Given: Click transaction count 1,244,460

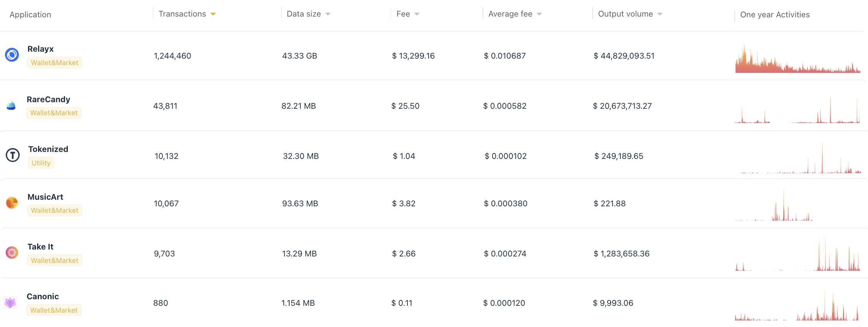Looking at the screenshot, I should (x=173, y=56).
